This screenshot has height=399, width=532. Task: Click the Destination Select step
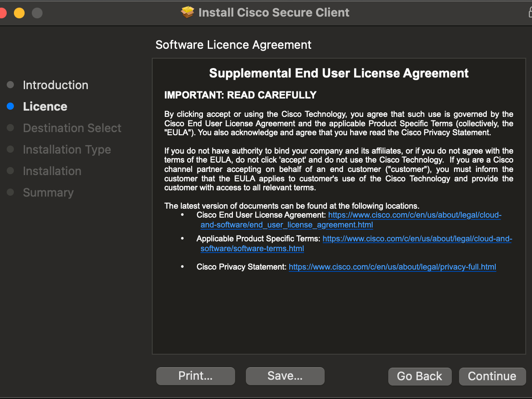coord(72,128)
